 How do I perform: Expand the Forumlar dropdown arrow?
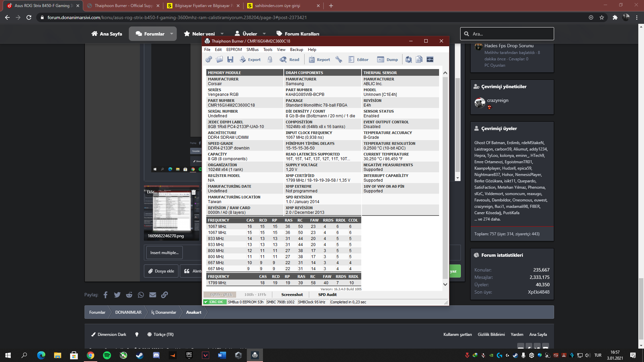tap(172, 34)
